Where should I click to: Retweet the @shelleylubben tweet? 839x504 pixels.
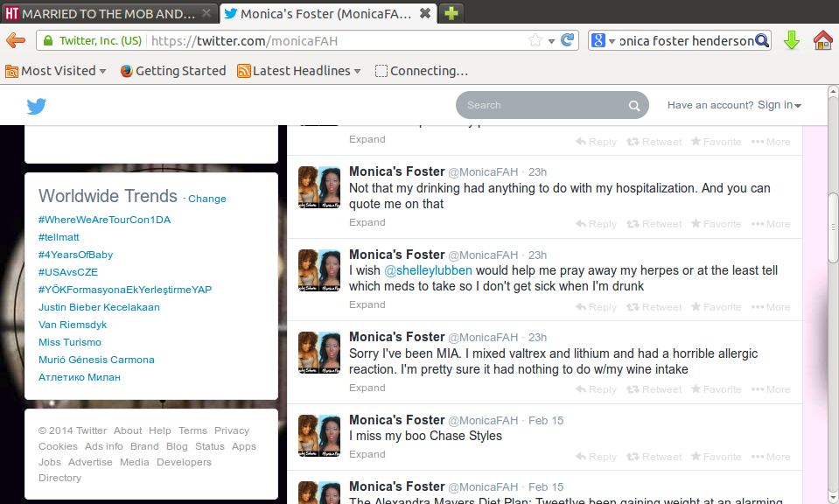654,307
